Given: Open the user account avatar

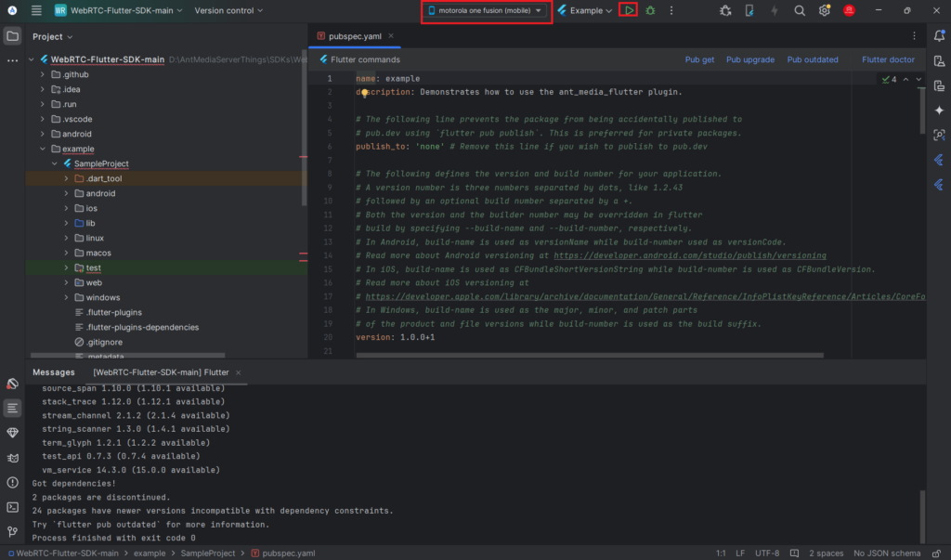Looking at the screenshot, I should [849, 10].
